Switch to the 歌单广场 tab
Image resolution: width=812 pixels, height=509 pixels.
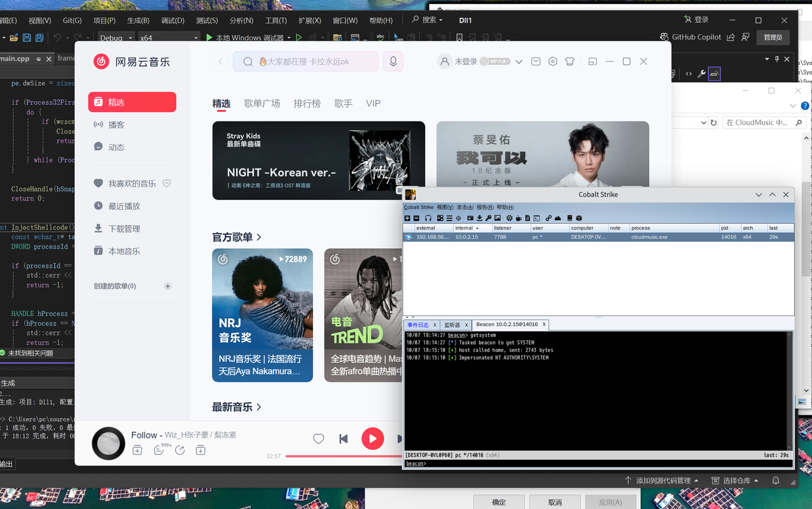pyautogui.click(x=262, y=103)
